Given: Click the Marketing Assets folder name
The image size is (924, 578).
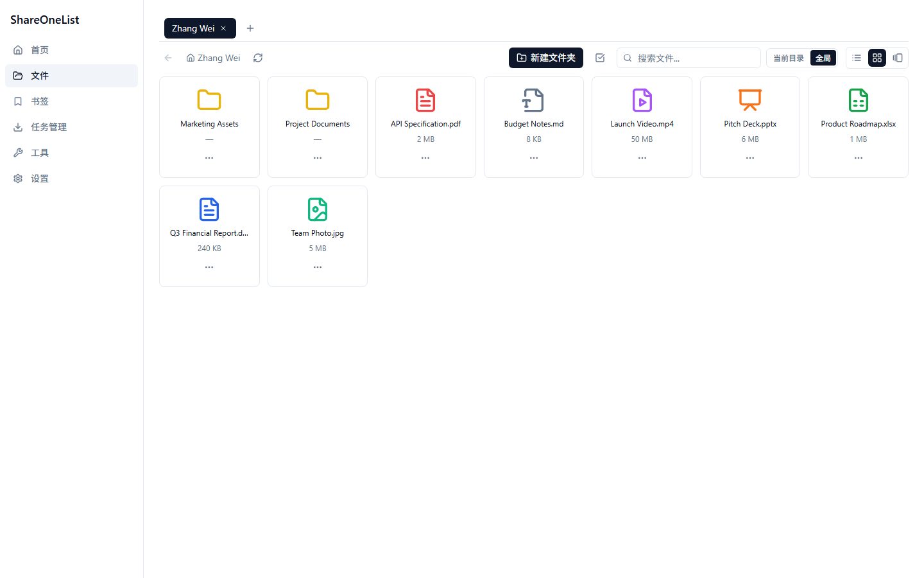Looking at the screenshot, I should coord(209,124).
